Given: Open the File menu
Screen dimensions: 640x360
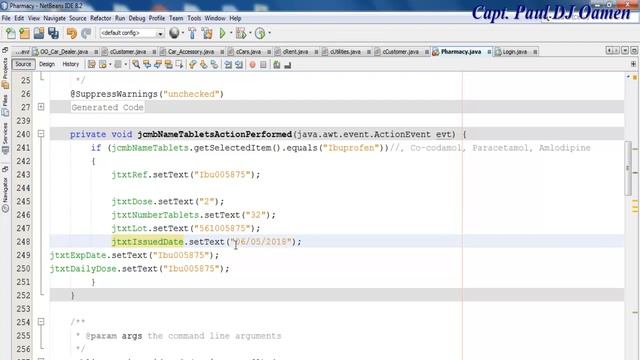Looking at the screenshot, I should 6,18.
